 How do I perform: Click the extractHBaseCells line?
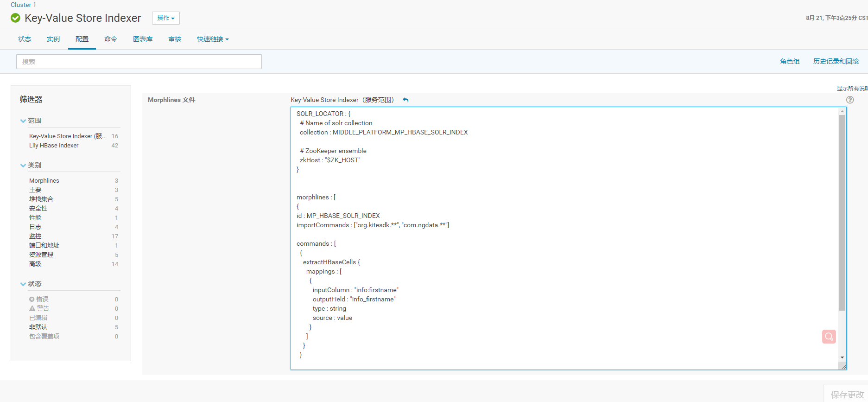click(331, 262)
